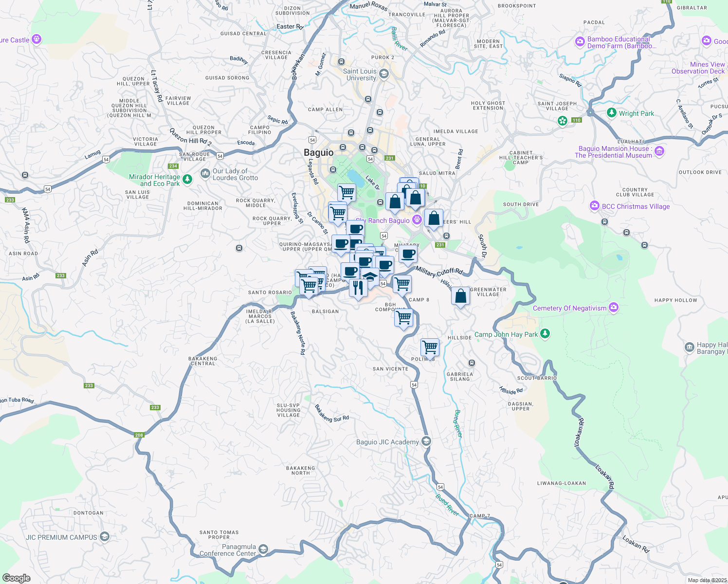Screen dimensions: 728x584
Task: Select the BAKAKENG CENTRAL label
Action: 203,361
